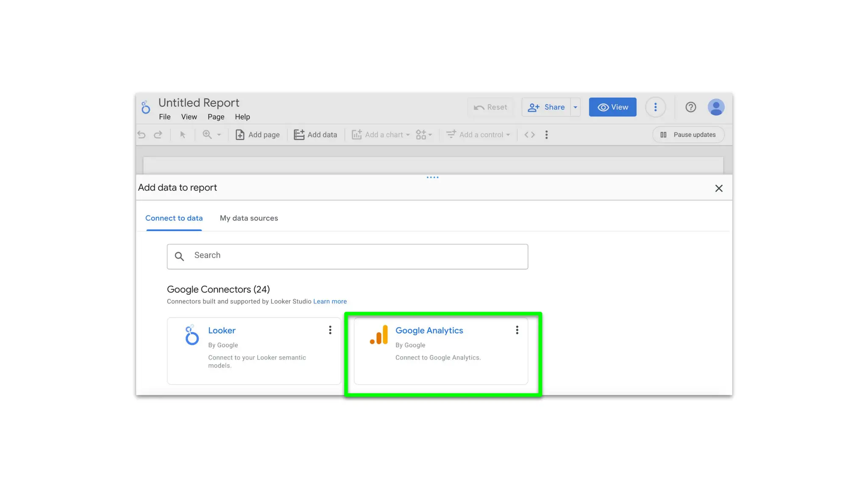This screenshot has height=488, width=868.
Task: Click the redo arrow icon
Action: (x=158, y=135)
